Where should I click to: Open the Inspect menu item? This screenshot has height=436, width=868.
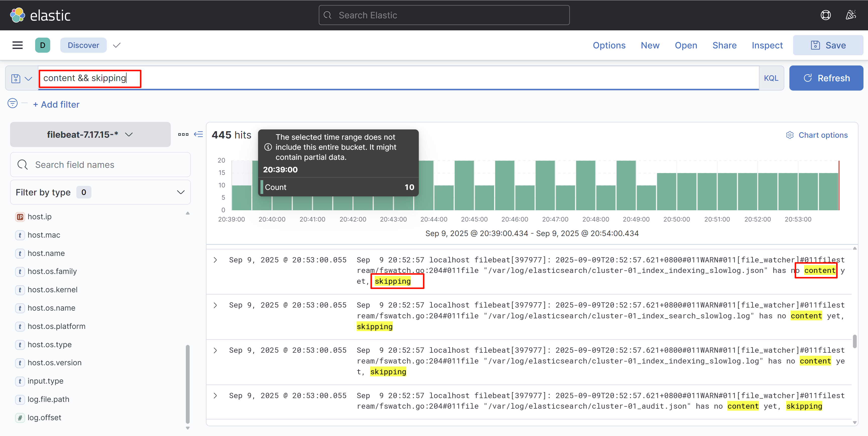click(x=767, y=45)
